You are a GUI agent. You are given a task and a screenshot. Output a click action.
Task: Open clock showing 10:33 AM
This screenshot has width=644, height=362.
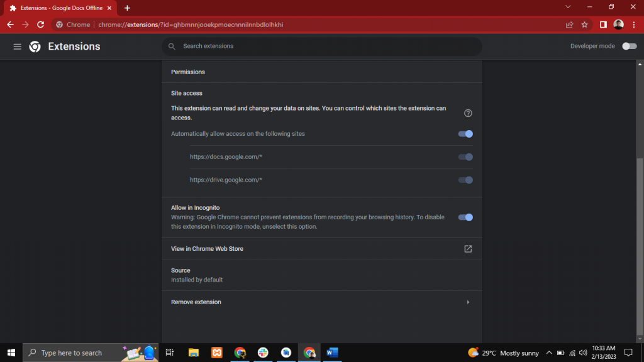(x=603, y=353)
